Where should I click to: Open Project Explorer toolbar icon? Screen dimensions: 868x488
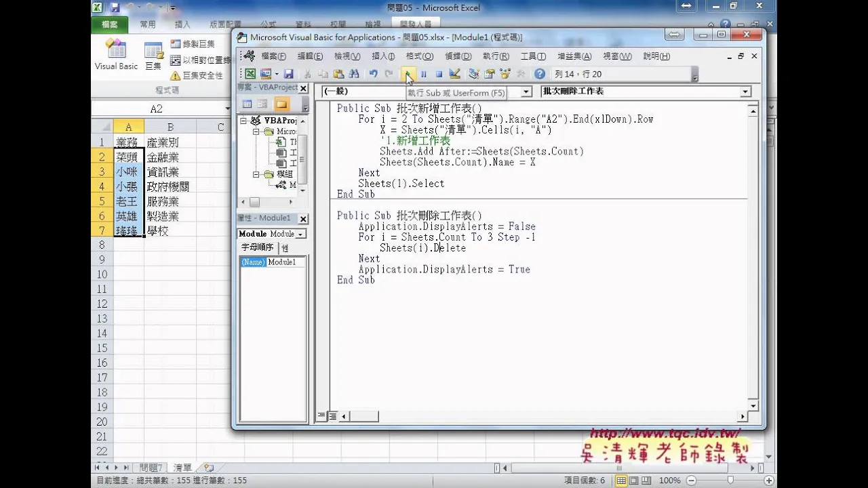click(x=473, y=74)
